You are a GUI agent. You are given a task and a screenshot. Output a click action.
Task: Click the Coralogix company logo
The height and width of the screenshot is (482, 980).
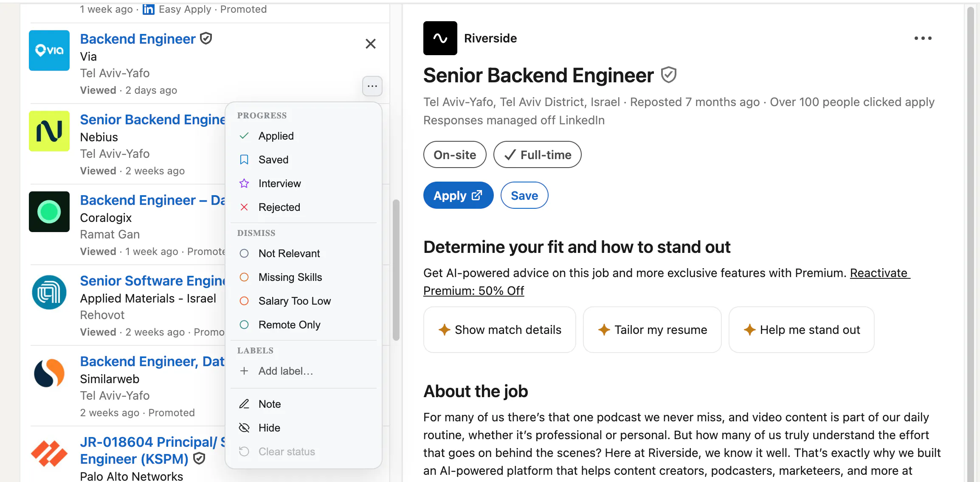(49, 212)
